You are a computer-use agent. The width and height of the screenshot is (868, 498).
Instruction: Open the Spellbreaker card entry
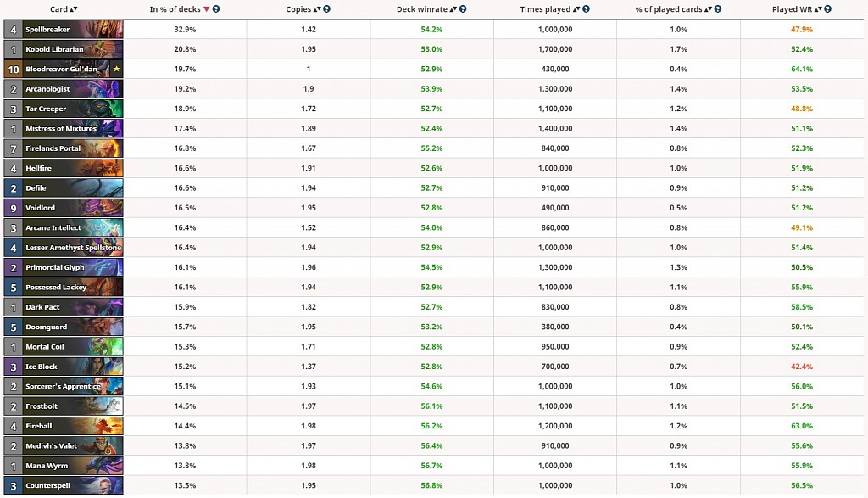64,30
